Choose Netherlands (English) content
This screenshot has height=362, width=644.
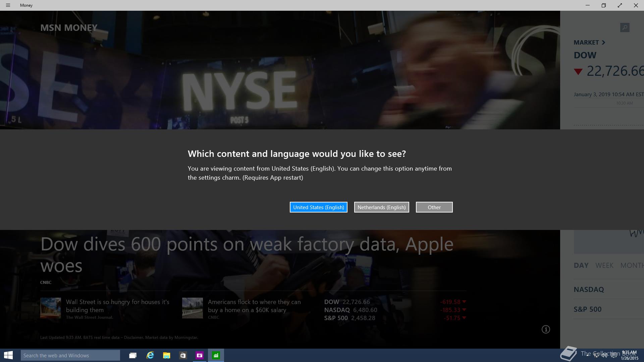[382, 207]
